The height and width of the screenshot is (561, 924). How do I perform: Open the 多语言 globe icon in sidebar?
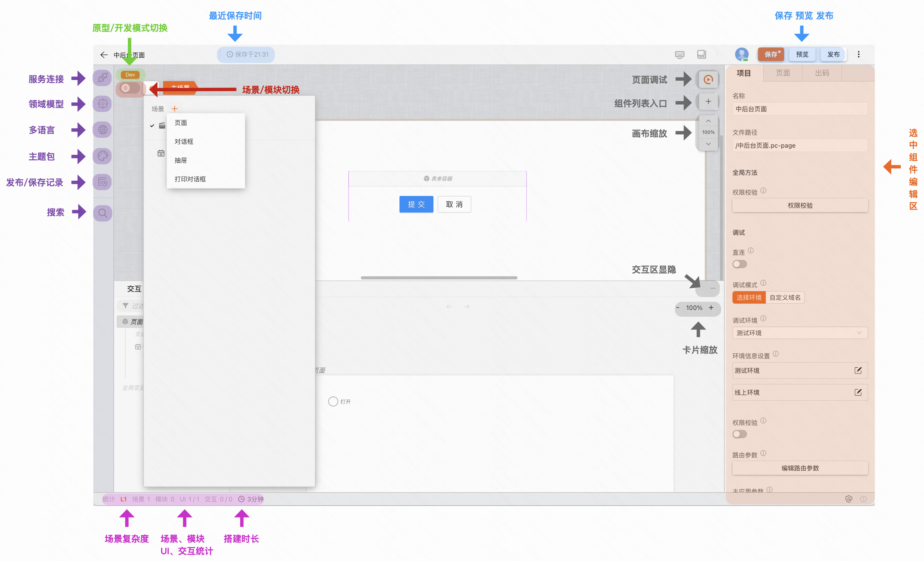point(102,130)
